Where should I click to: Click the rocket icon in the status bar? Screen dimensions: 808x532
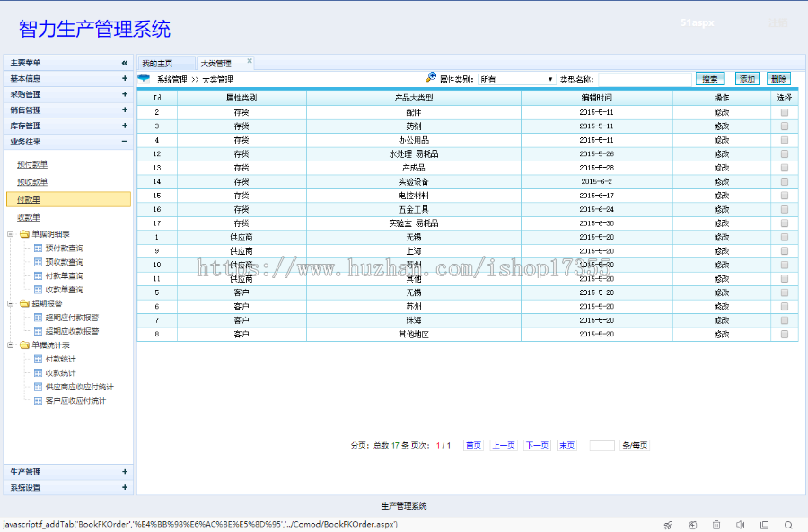click(668, 525)
